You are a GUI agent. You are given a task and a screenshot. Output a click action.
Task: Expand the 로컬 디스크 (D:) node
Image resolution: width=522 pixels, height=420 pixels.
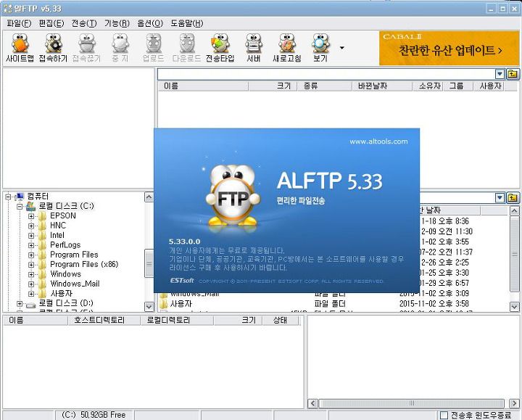[x=20, y=304]
